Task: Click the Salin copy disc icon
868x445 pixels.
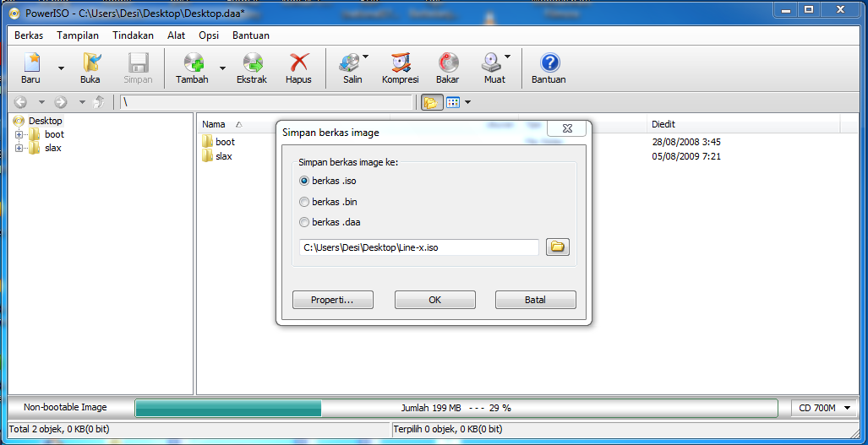Action: click(349, 63)
